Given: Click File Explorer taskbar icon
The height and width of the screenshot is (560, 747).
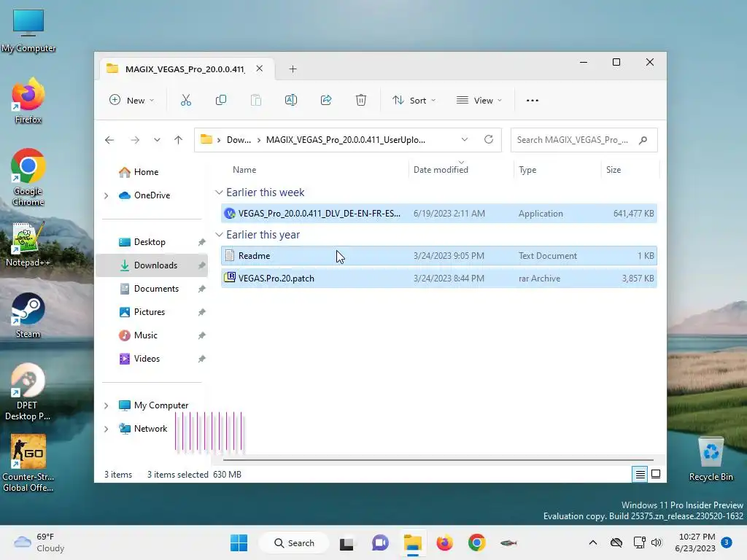Looking at the screenshot, I should point(413,542).
